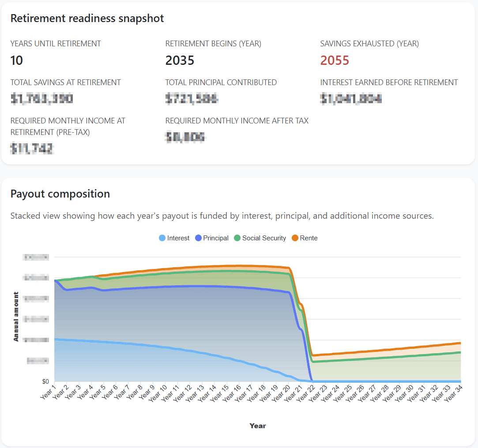Click the orange Rente legend circle
This screenshot has width=478, height=448.
pos(295,238)
